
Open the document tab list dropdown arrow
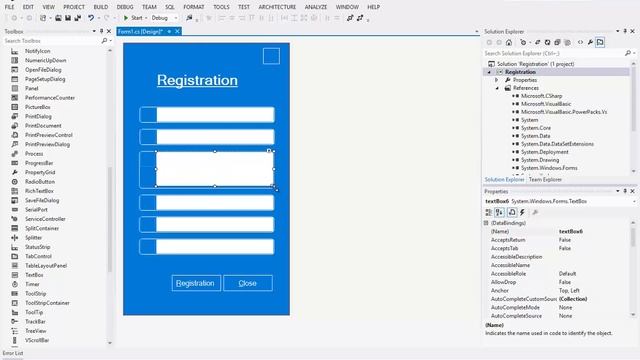[x=476, y=31]
